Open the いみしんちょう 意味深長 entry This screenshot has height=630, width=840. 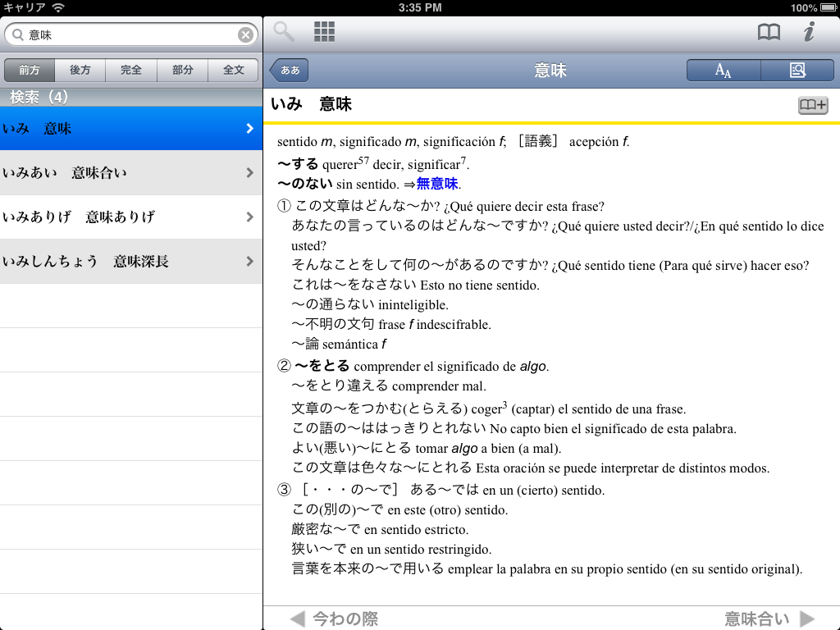(131, 262)
